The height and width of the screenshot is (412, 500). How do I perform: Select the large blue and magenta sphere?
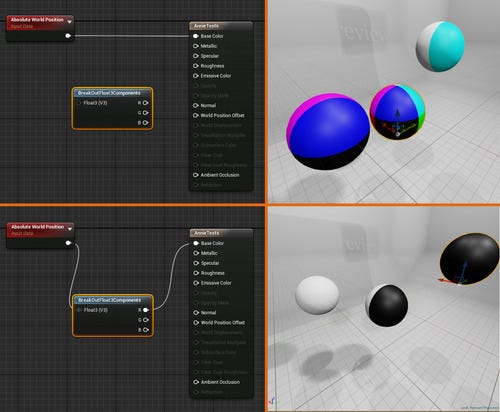click(328, 132)
